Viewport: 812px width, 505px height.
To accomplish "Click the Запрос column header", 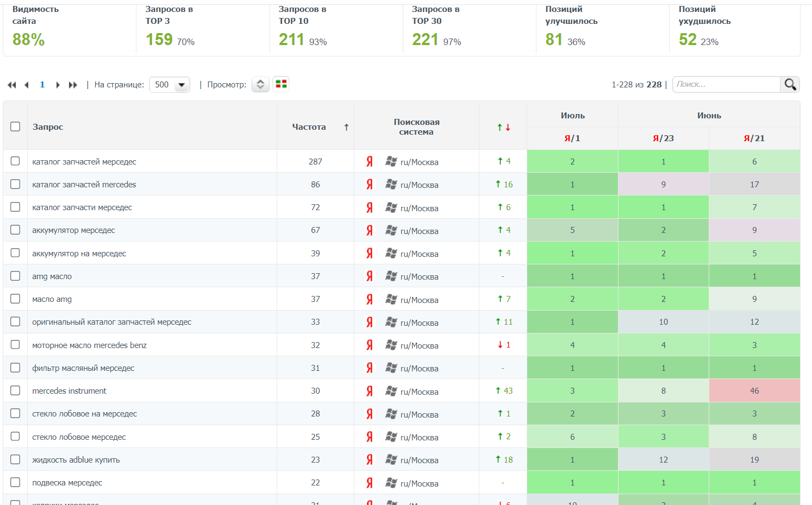I will (x=48, y=127).
